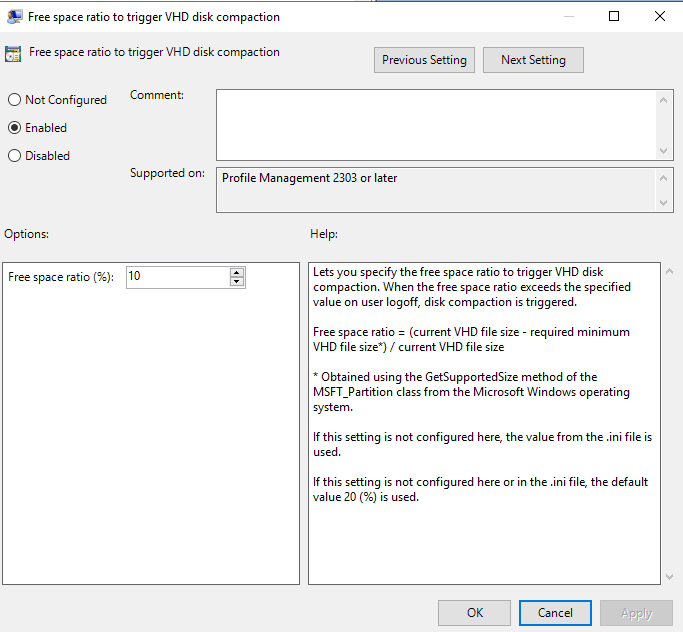This screenshot has width=683, height=632.
Task: Click Supported on box scroll down arrow
Action: (663, 203)
